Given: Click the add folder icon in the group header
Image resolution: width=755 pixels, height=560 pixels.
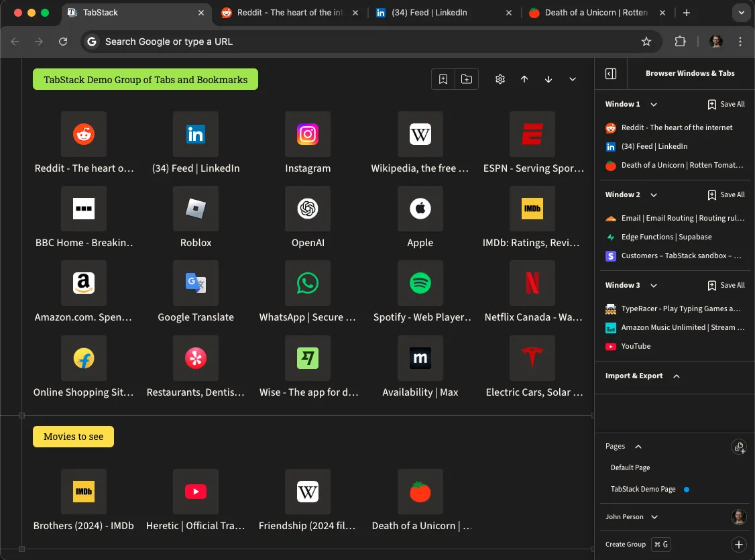Looking at the screenshot, I should [x=467, y=79].
